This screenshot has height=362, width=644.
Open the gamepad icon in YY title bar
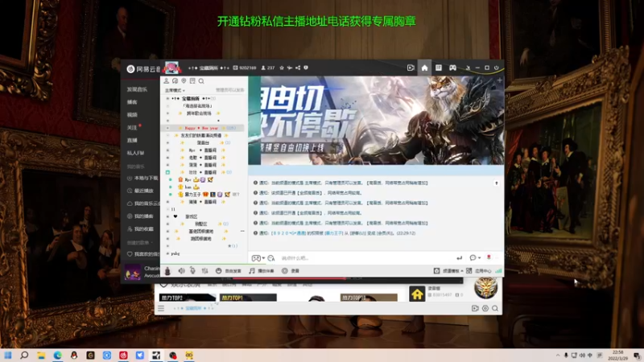pyautogui.click(x=452, y=68)
